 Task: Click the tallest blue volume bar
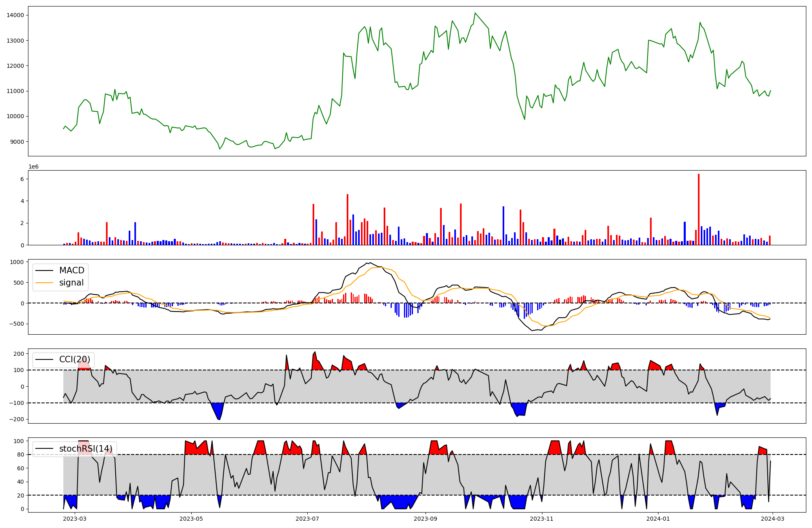click(503, 225)
